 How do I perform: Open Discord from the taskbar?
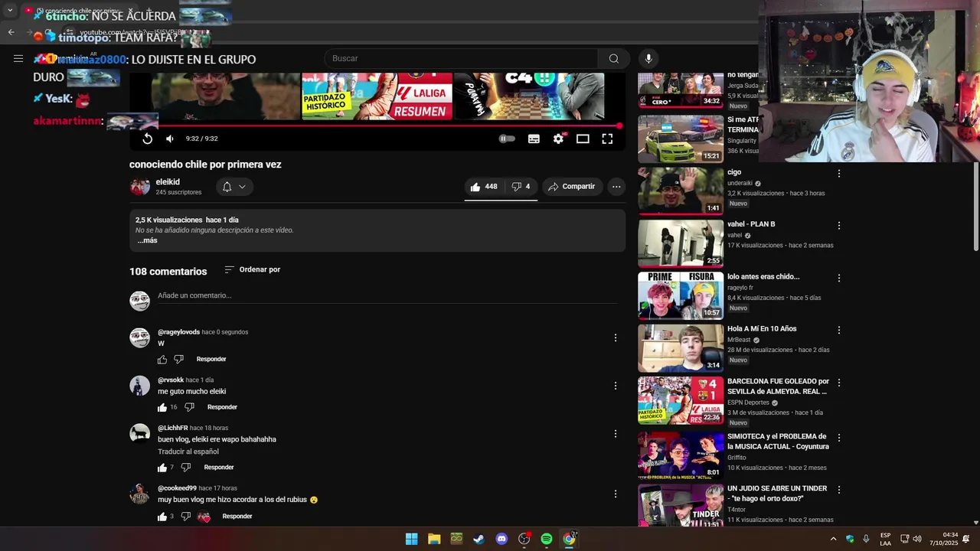[501, 539]
